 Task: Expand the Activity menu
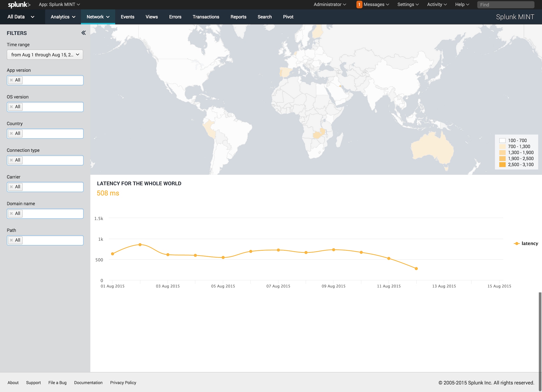437,4
